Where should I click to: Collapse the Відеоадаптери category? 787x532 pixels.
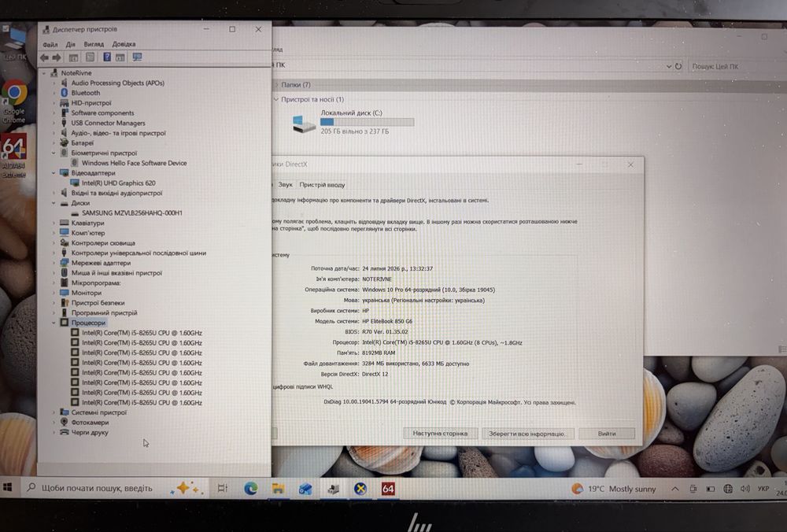[54, 172]
